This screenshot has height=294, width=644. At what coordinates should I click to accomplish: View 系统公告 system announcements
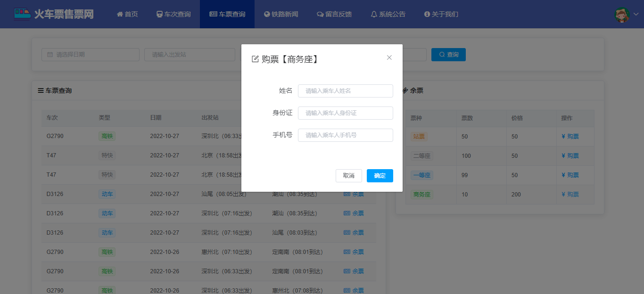(x=388, y=14)
